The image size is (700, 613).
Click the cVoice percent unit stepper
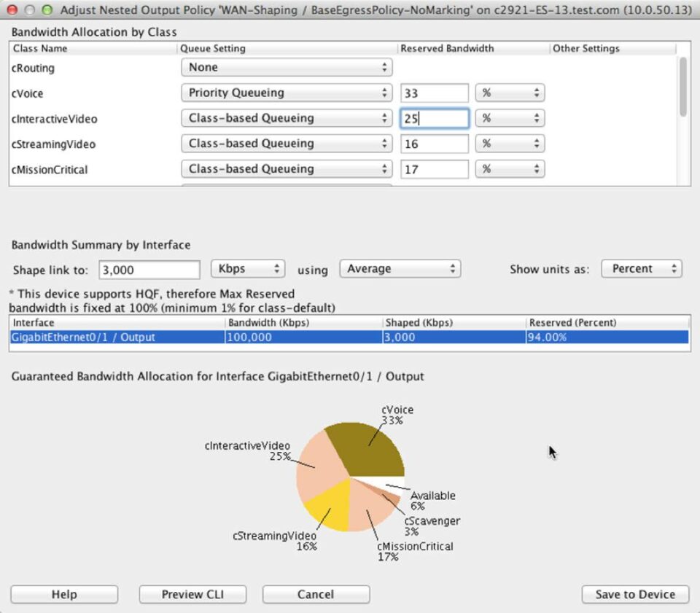click(x=510, y=93)
